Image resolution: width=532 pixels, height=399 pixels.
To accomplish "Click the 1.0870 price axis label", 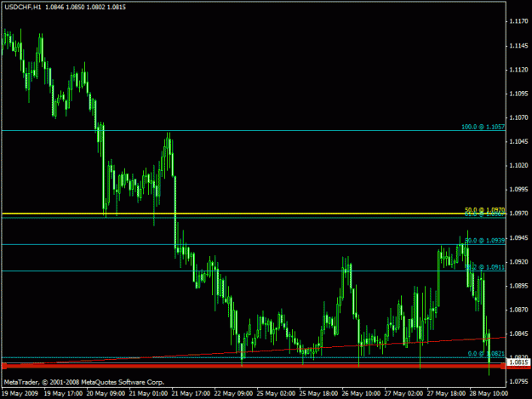I will tap(518, 310).
